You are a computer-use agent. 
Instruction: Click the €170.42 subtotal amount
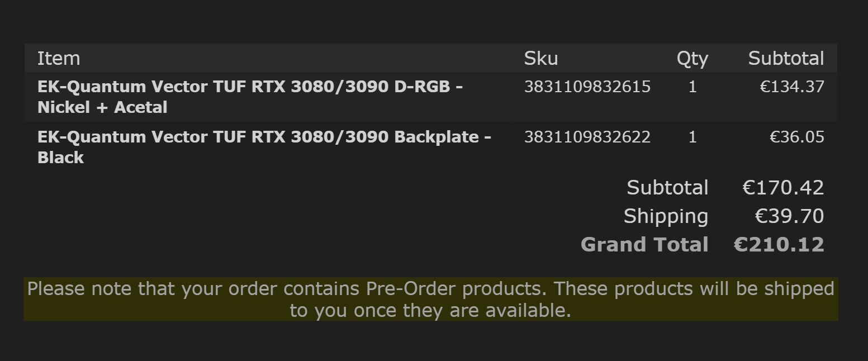783,188
